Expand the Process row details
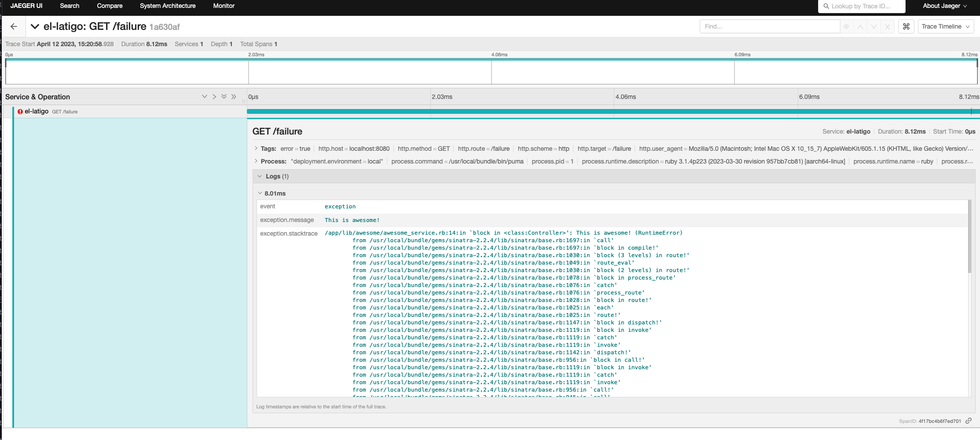 [x=257, y=161]
